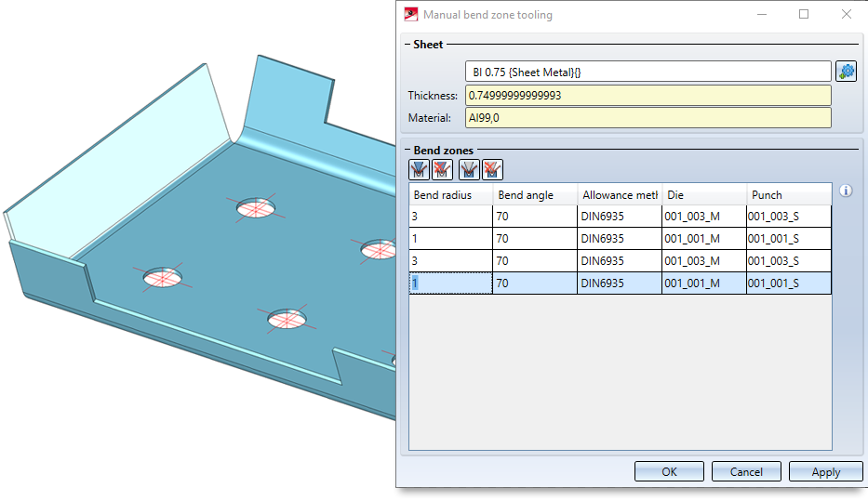
Task: Select bend radius 1 in second row
Action: 450,238
